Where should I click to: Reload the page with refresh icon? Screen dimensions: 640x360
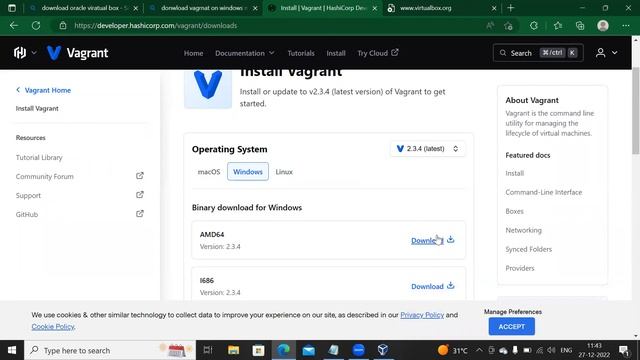coord(36,26)
